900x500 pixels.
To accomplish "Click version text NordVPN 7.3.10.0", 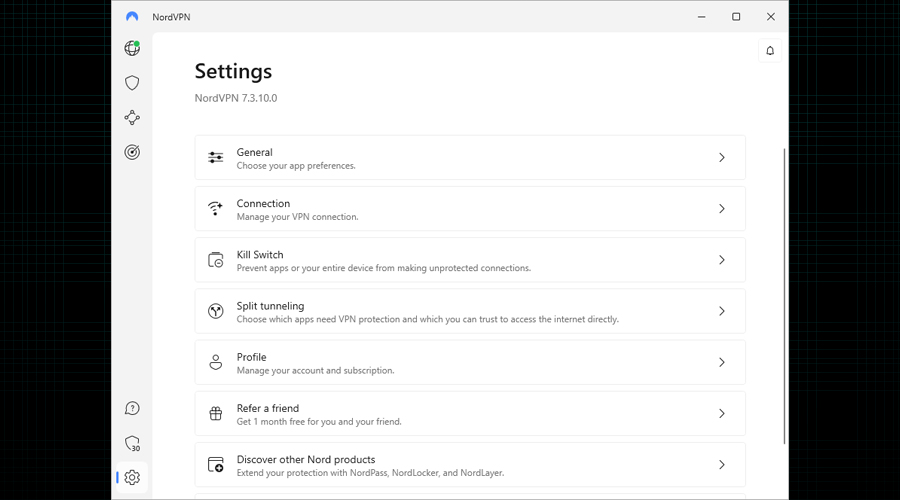I will pos(236,98).
